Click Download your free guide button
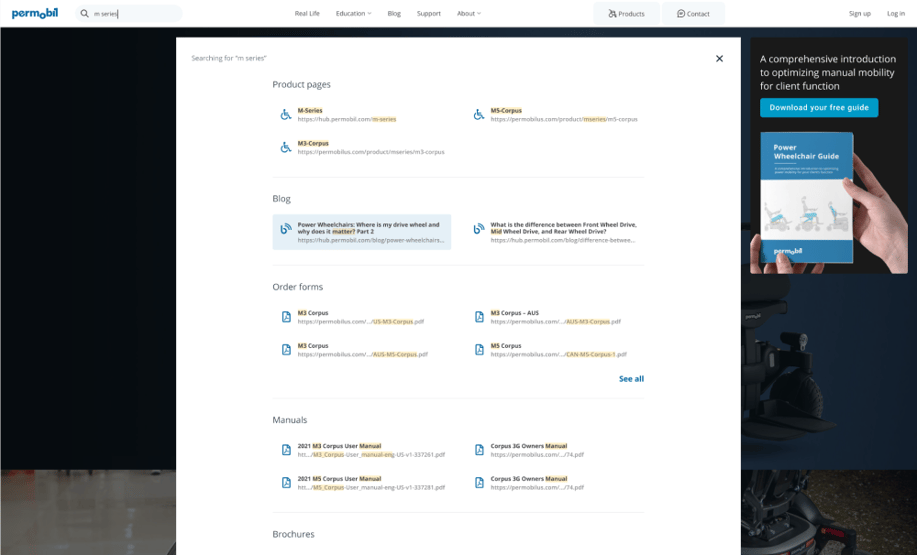Screen dimensions: 917x555 coord(819,107)
